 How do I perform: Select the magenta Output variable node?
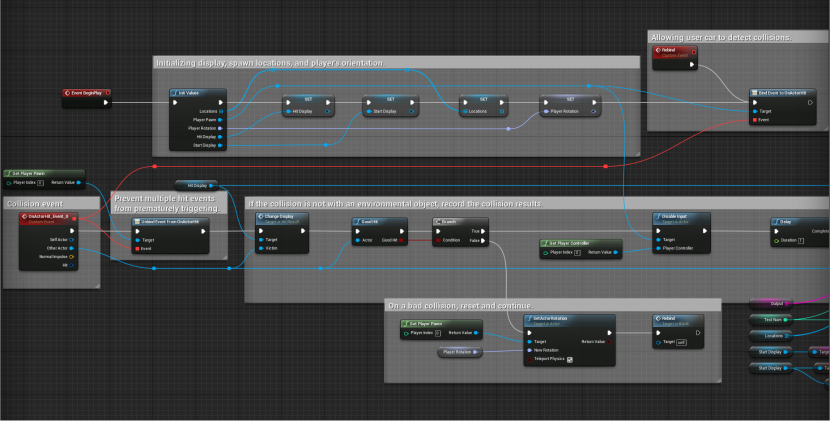771,303
